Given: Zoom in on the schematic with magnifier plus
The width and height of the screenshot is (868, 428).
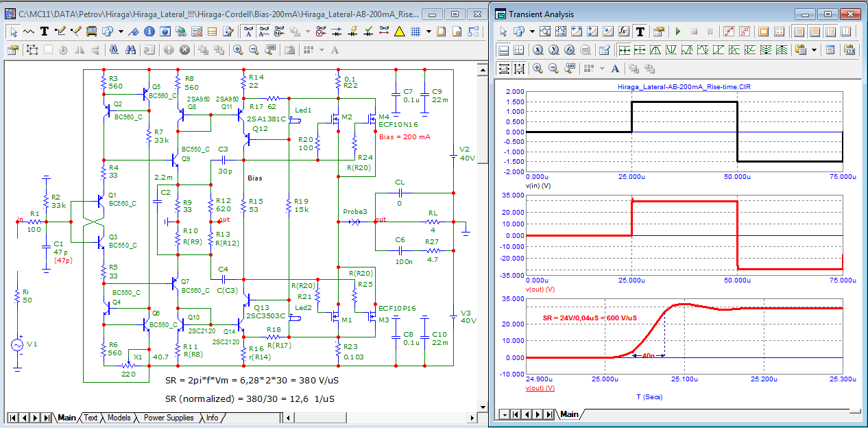Looking at the screenshot, I should point(238,49).
